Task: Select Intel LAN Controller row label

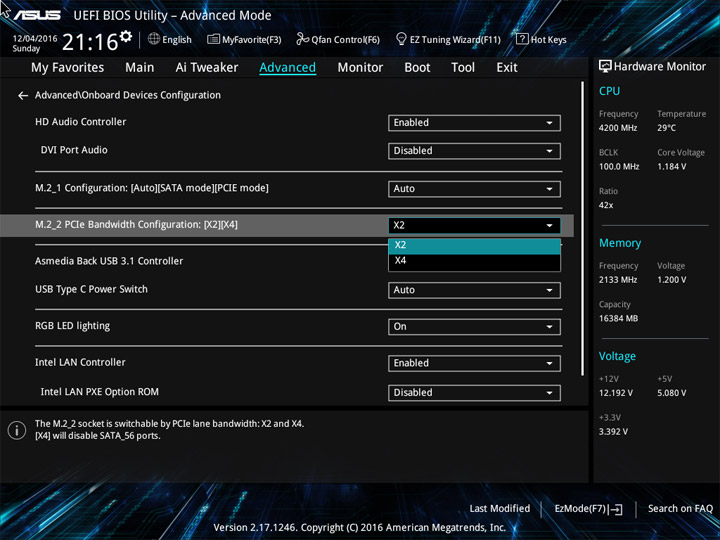Action: (x=80, y=363)
